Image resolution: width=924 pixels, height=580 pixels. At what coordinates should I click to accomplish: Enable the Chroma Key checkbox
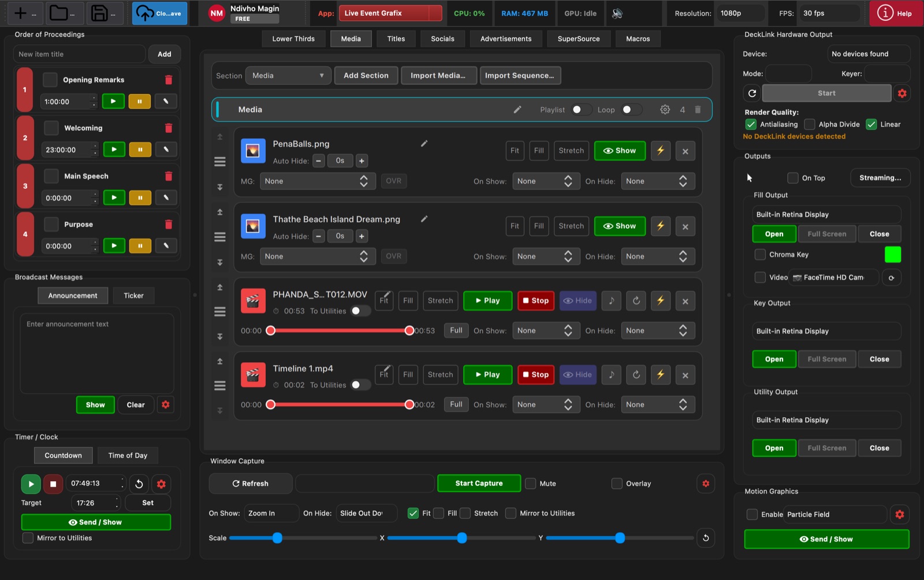(x=760, y=254)
